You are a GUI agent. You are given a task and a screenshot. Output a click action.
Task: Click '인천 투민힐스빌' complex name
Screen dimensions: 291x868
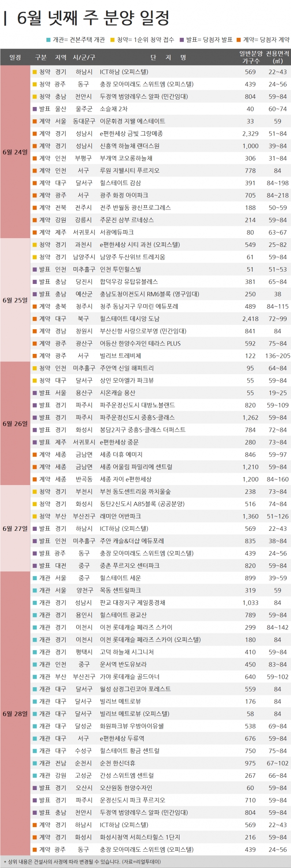point(120,269)
